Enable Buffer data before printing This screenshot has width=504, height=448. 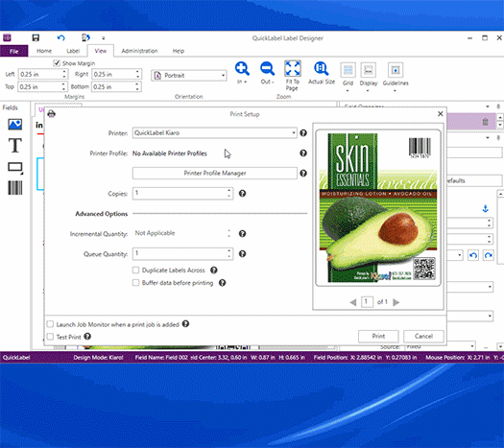coord(135,283)
